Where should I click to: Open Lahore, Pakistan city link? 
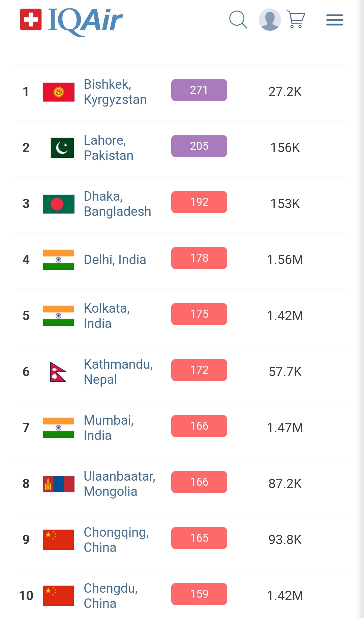[109, 148]
